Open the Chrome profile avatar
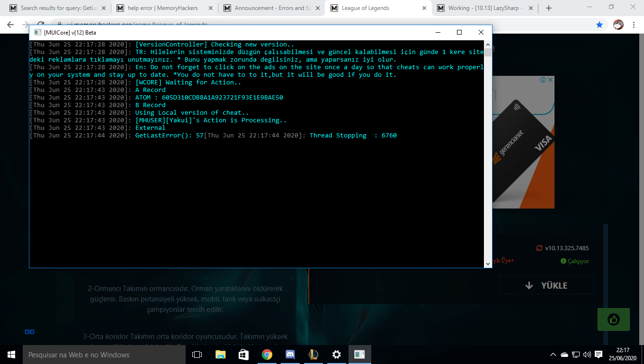Screen dimensions: 644x364 (618, 25)
